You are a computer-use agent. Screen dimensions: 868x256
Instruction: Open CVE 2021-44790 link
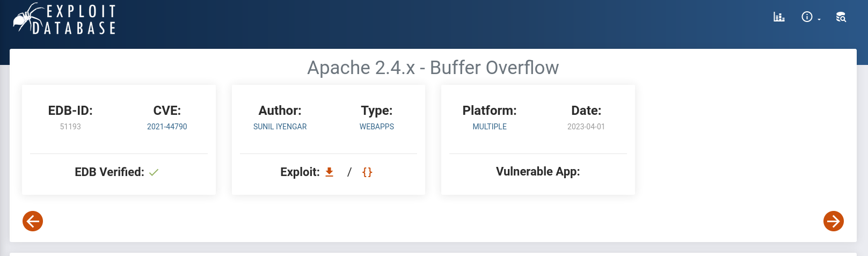pyautogui.click(x=167, y=127)
